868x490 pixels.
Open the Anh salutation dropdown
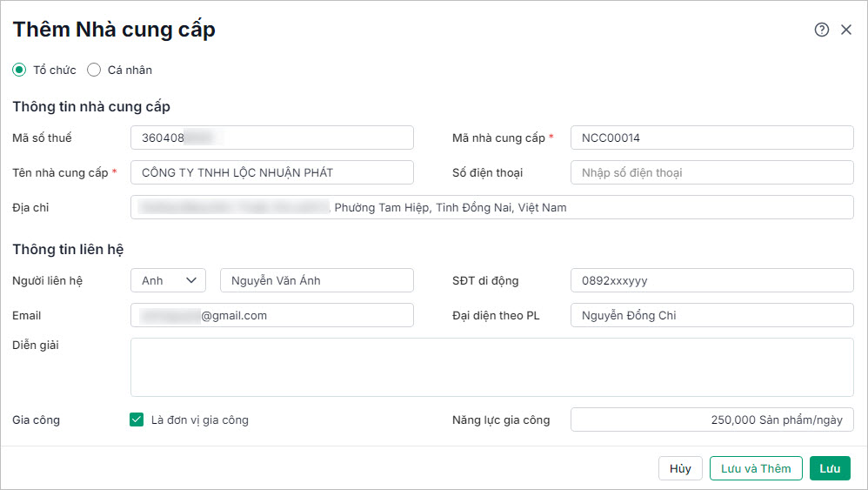pos(168,280)
